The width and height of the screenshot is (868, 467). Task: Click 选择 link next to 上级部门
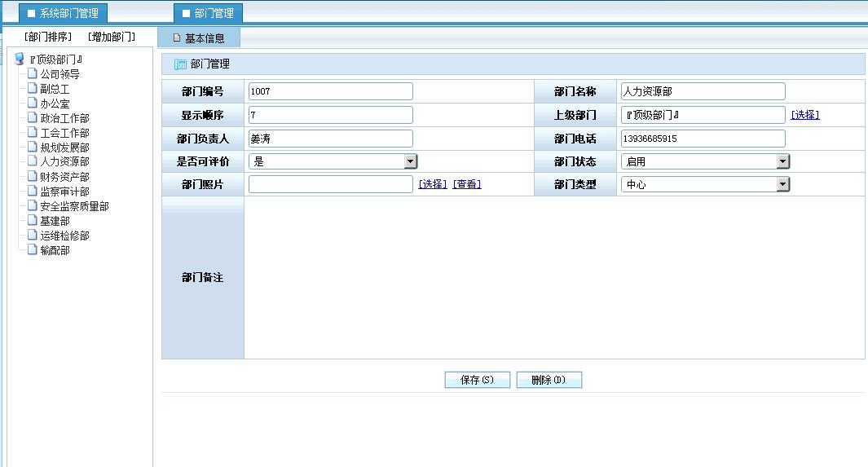click(805, 115)
